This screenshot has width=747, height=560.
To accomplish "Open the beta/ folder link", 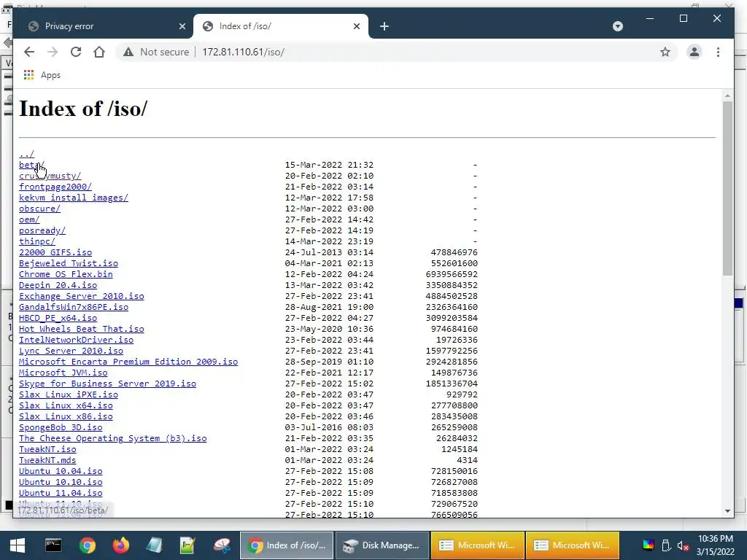I will click(x=31, y=165).
